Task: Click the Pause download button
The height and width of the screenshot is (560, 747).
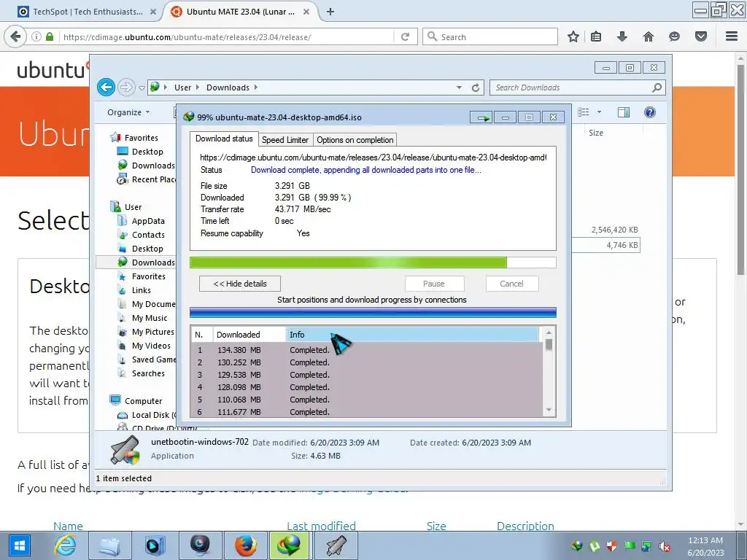Action: click(x=434, y=284)
